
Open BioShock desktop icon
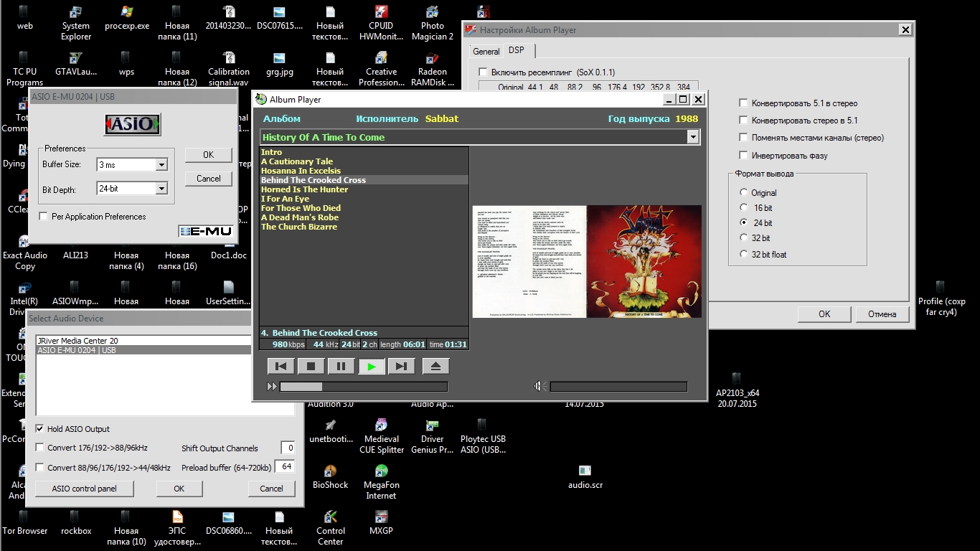tap(330, 477)
